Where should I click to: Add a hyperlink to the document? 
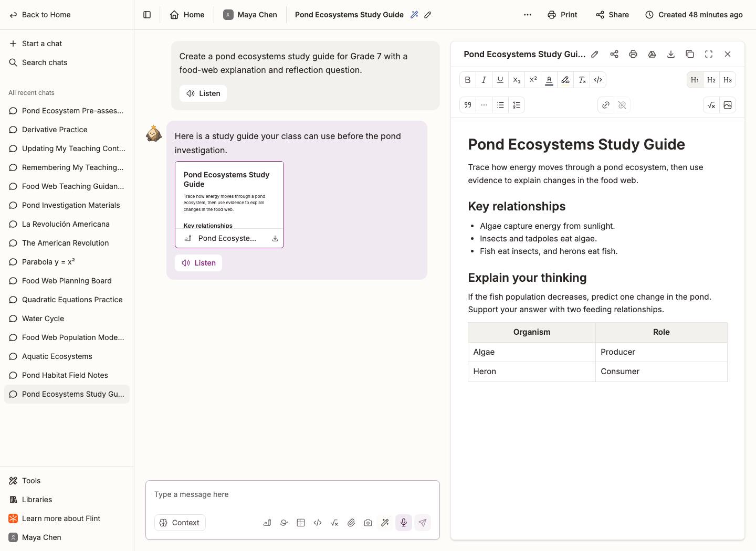[606, 105]
